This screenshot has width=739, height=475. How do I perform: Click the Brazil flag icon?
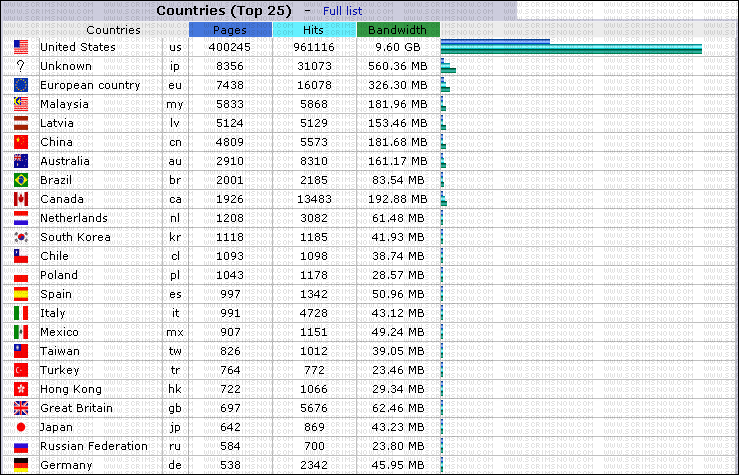pyautogui.click(x=21, y=180)
